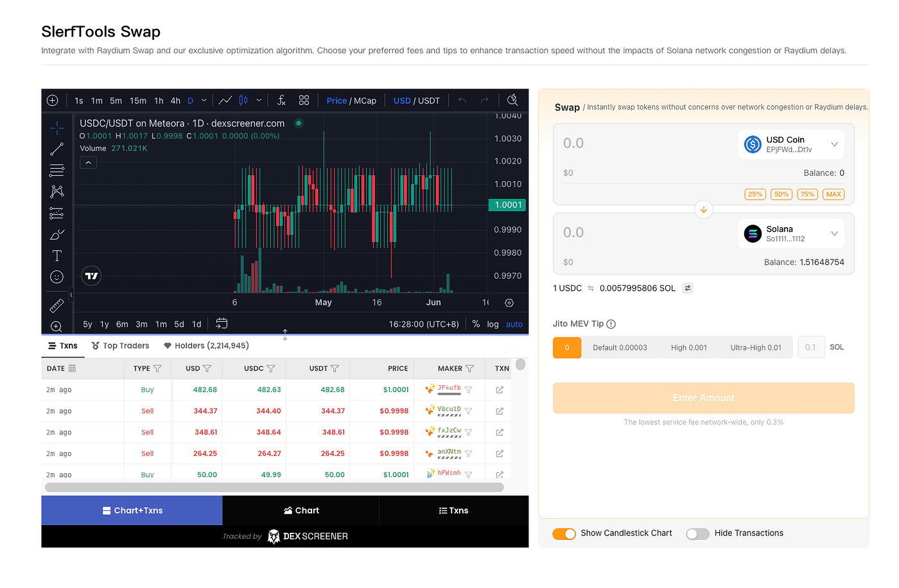
Task: Flip the USDC to SOL rate icon
Action: pyautogui.click(x=688, y=288)
